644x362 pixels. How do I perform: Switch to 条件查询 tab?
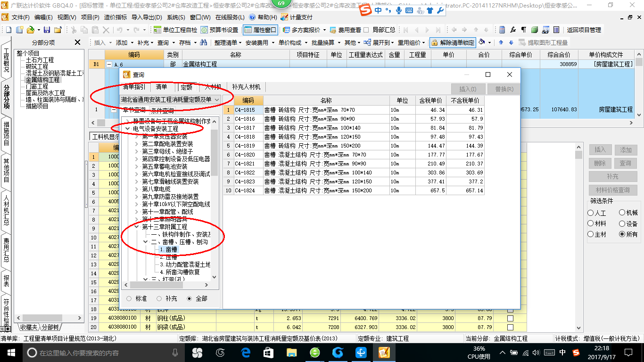tap(162, 111)
